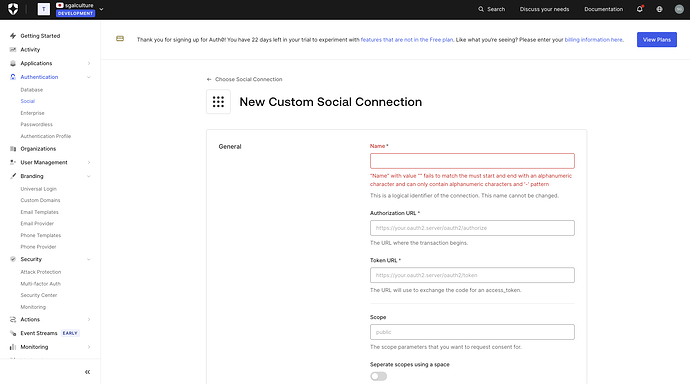Click into the Authorization URL field
This screenshot has height=384, width=690.
click(472, 228)
